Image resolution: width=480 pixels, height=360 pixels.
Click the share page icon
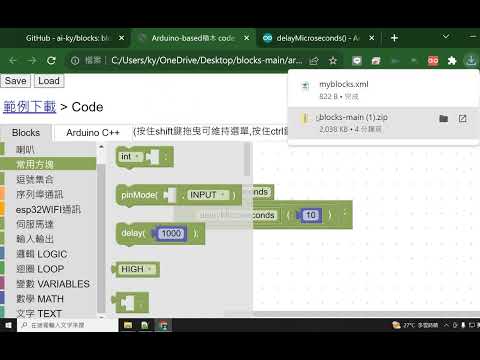tap(314, 61)
